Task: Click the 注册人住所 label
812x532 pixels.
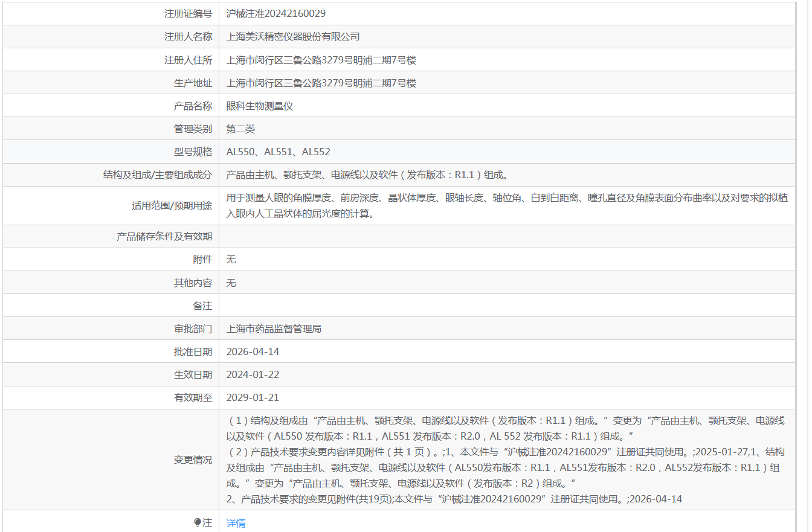Action: click(x=188, y=60)
